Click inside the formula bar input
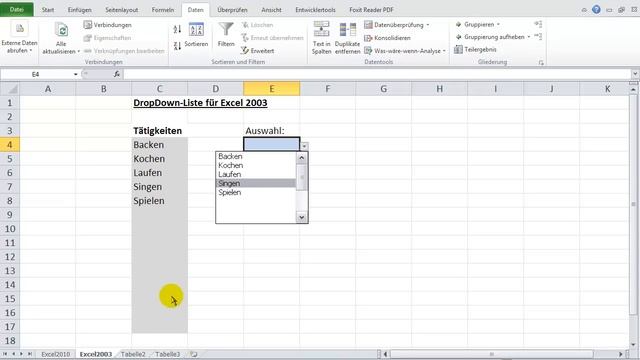This screenshot has width=640, height=360. [377, 74]
